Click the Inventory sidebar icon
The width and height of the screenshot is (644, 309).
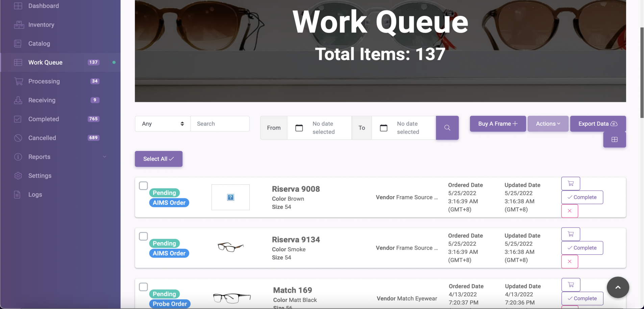tap(19, 25)
